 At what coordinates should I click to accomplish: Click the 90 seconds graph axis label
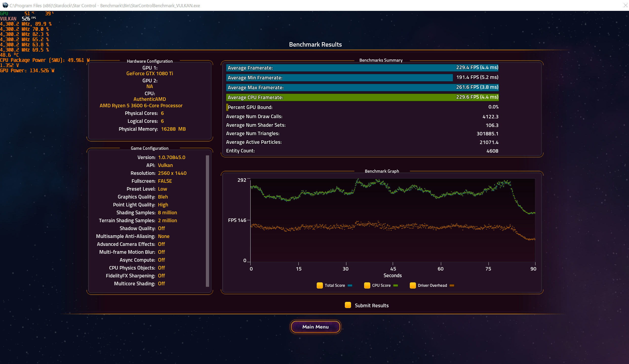coord(533,269)
